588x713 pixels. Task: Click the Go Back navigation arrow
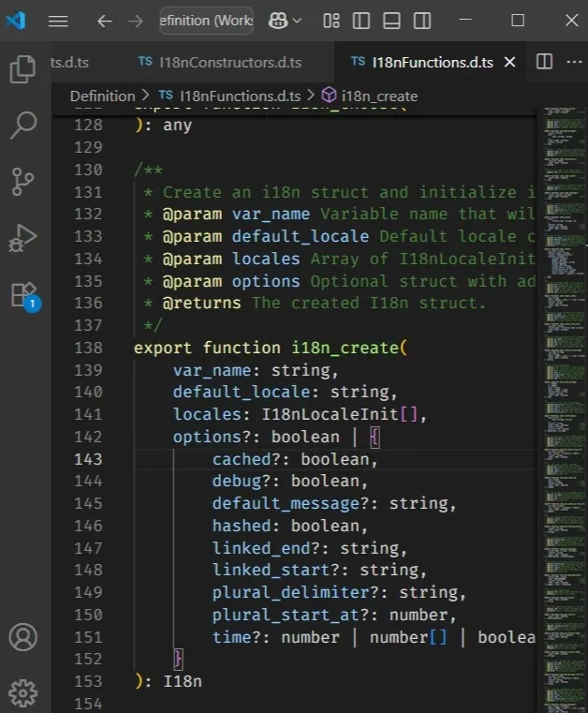104,21
